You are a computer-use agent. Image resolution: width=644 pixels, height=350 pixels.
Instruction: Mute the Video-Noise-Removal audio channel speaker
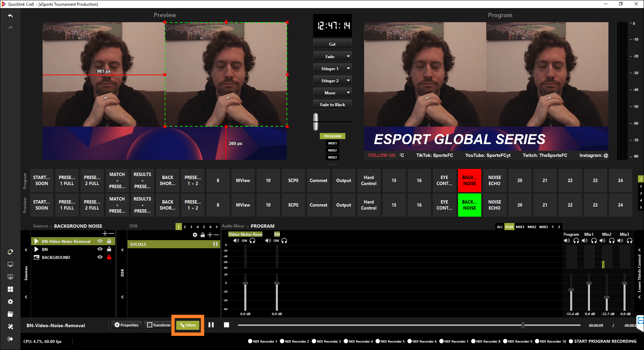coord(236,240)
